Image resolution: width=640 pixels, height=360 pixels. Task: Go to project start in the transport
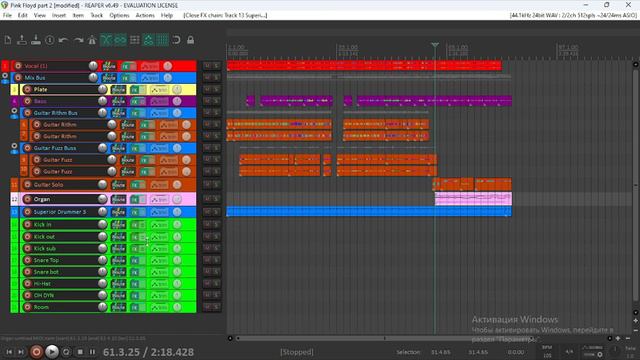click(x=9, y=352)
